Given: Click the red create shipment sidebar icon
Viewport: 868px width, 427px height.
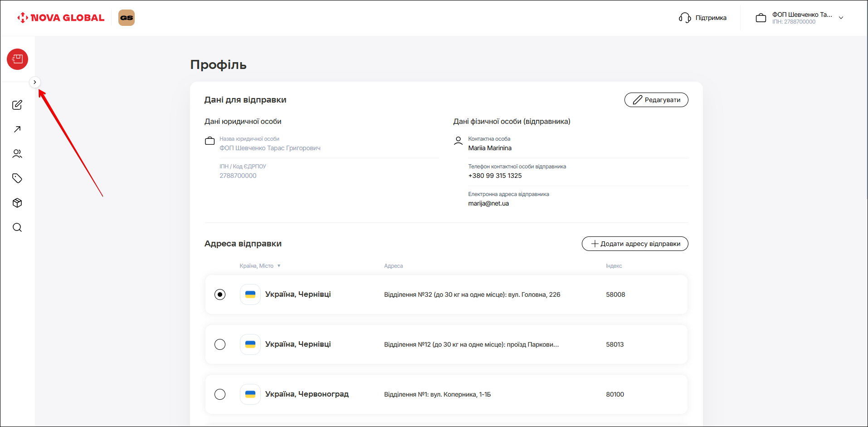Looking at the screenshot, I should click(x=17, y=59).
